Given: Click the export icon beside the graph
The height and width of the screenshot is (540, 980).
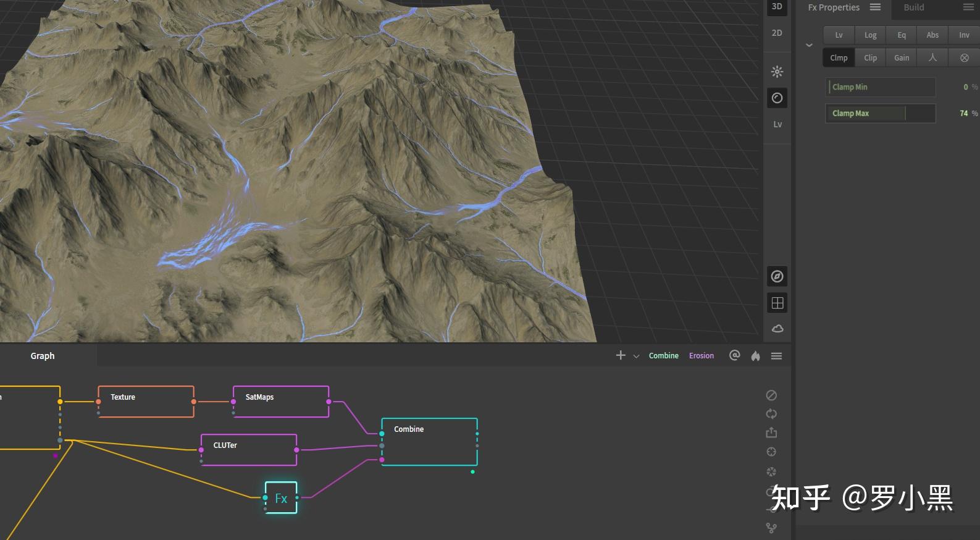Looking at the screenshot, I should click(771, 432).
